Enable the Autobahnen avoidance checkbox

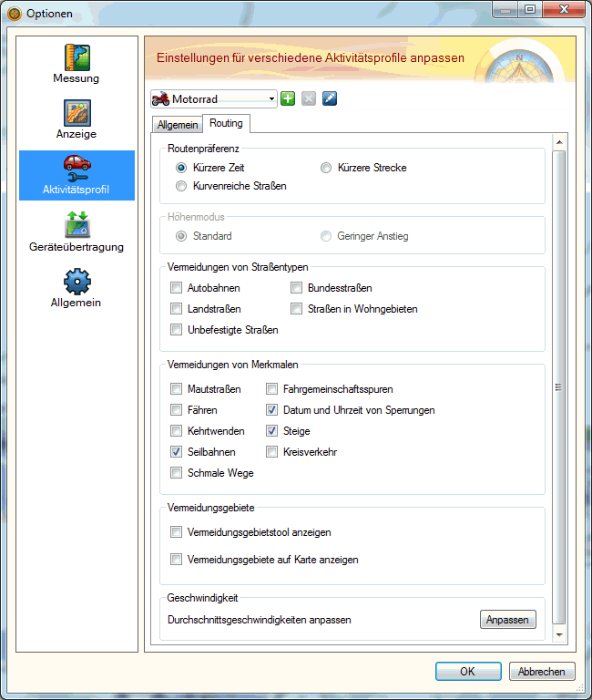point(176,288)
